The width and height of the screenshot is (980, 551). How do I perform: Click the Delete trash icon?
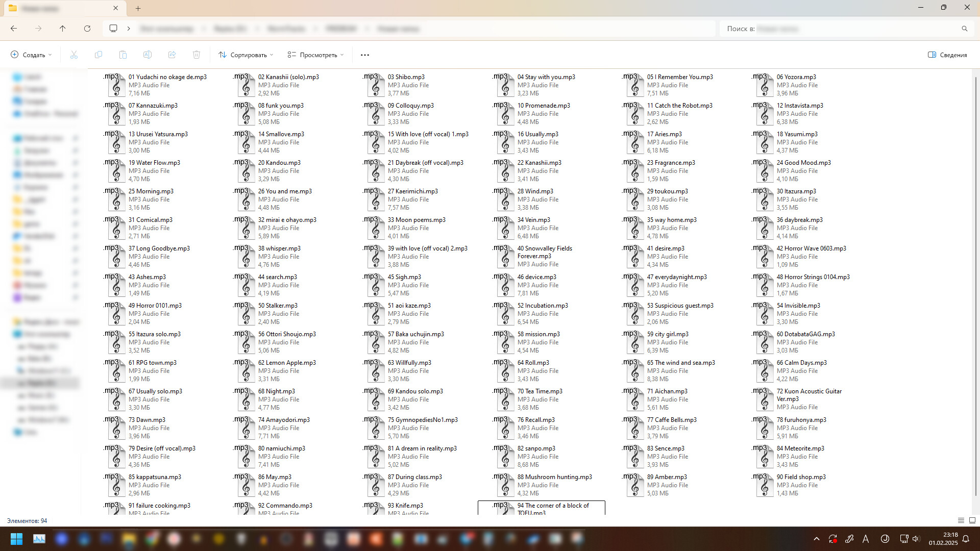click(197, 55)
